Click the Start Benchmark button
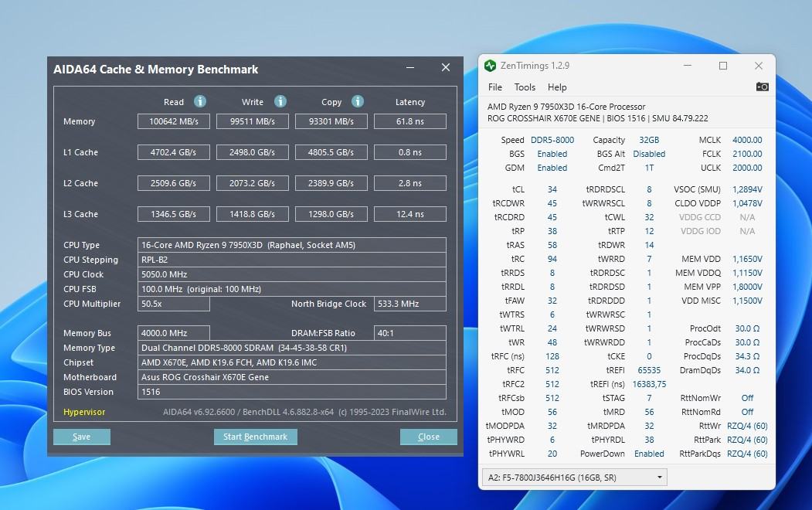Viewport: 812px width, 510px height. [x=255, y=437]
